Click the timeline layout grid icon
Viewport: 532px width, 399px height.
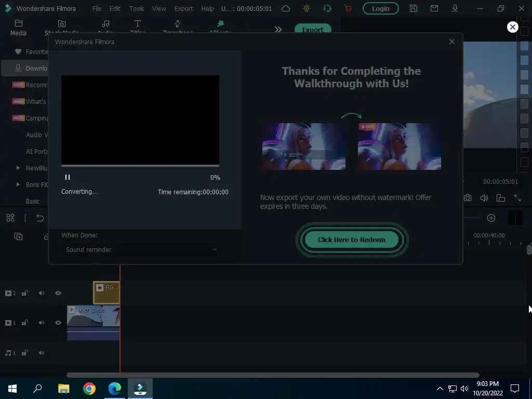(10, 218)
